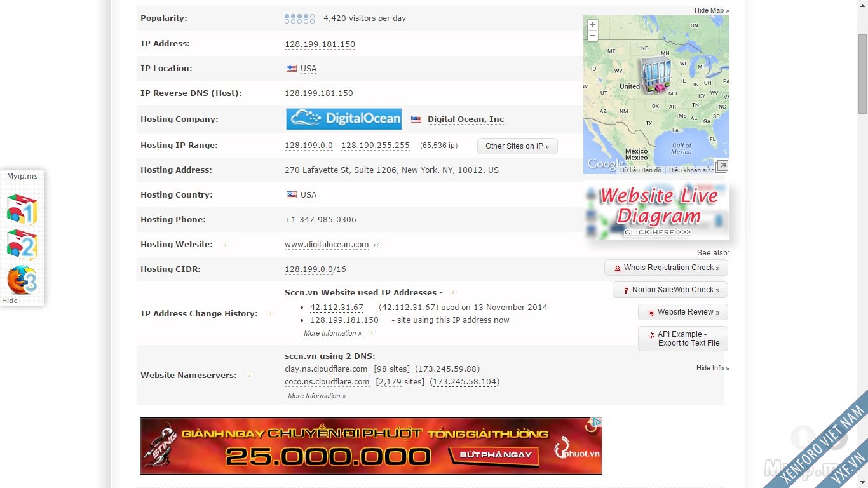Open the map in larger view icon
The width and height of the screenshot is (868, 488).
(721, 166)
